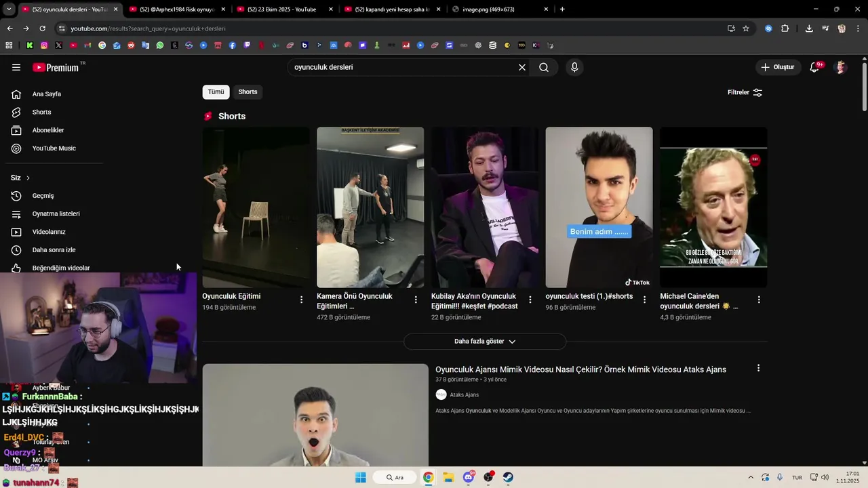Open the Kubilay Aka short thumbnail
The image size is (868, 488).
click(x=485, y=207)
